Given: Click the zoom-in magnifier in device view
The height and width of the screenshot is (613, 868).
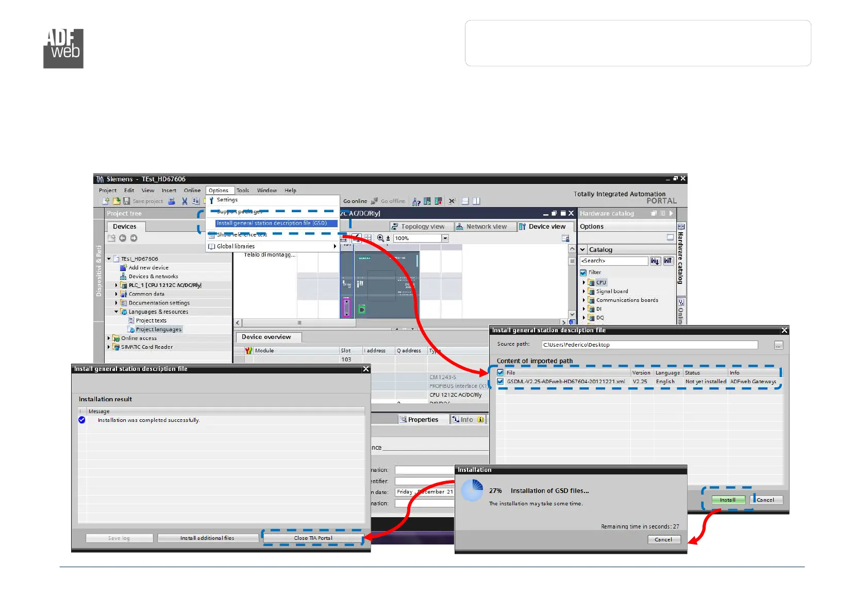Looking at the screenshot, I should coord(380,238).
